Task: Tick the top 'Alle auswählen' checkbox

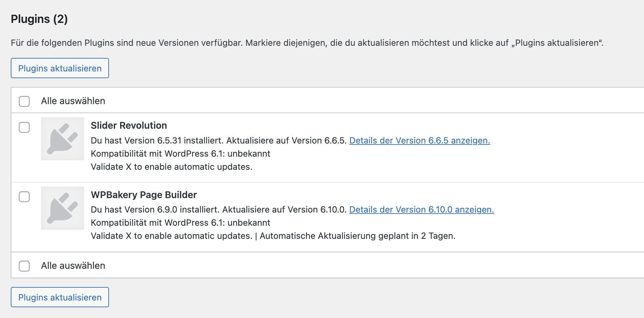Action: (24, 101)
